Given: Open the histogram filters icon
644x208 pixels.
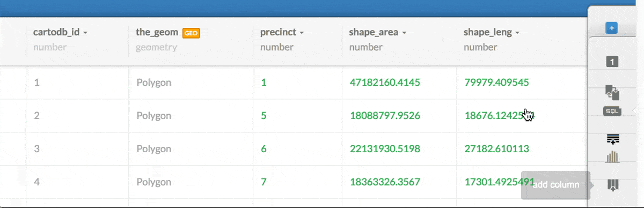Looking at the screenshot, I should [612, 157].
